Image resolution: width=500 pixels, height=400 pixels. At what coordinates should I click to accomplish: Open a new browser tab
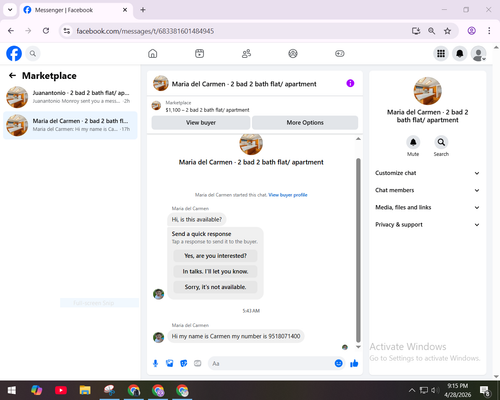[143, 10]
